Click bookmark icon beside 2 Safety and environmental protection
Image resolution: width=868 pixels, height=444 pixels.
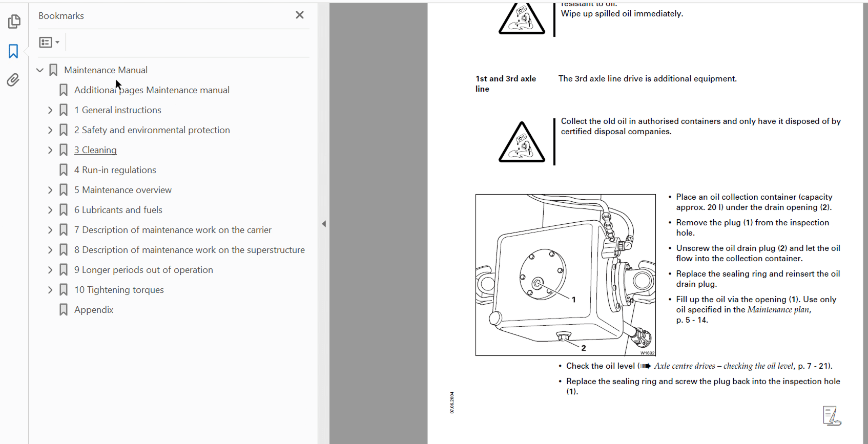(x=64, y=130)
